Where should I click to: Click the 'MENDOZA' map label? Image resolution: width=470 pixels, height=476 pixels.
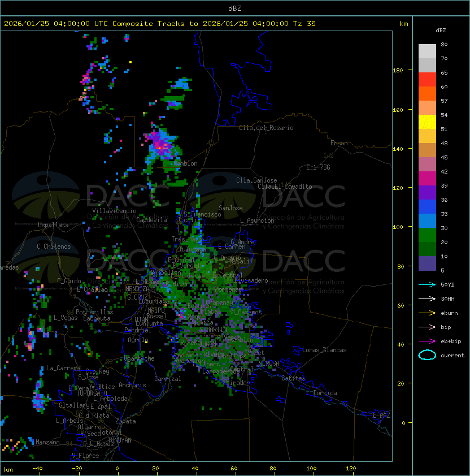[x=137, y=289]
